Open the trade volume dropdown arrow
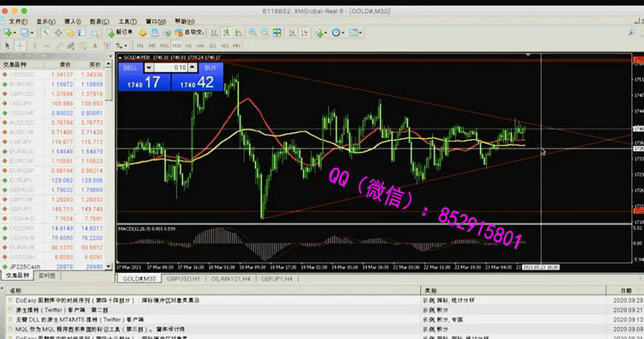Image resolution: width=644 pixels, height=339 pixels. pos(149,68)
